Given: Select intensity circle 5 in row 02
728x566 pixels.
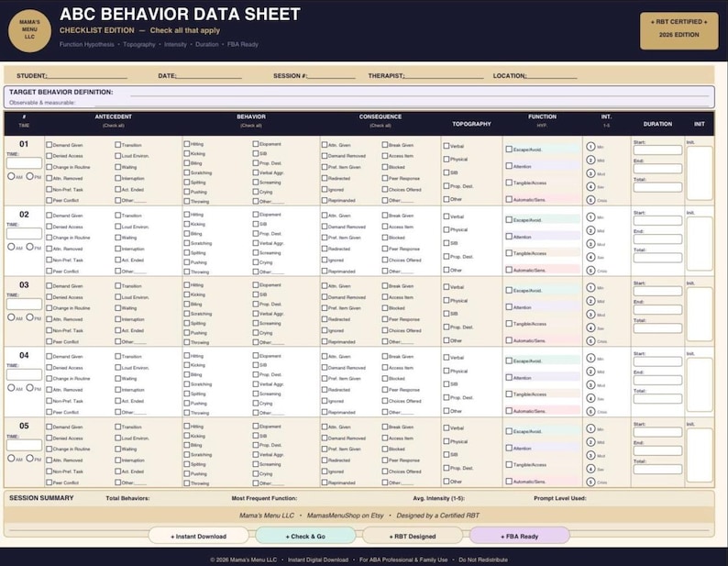Looking at the screenshot, I should coord(590,271).
